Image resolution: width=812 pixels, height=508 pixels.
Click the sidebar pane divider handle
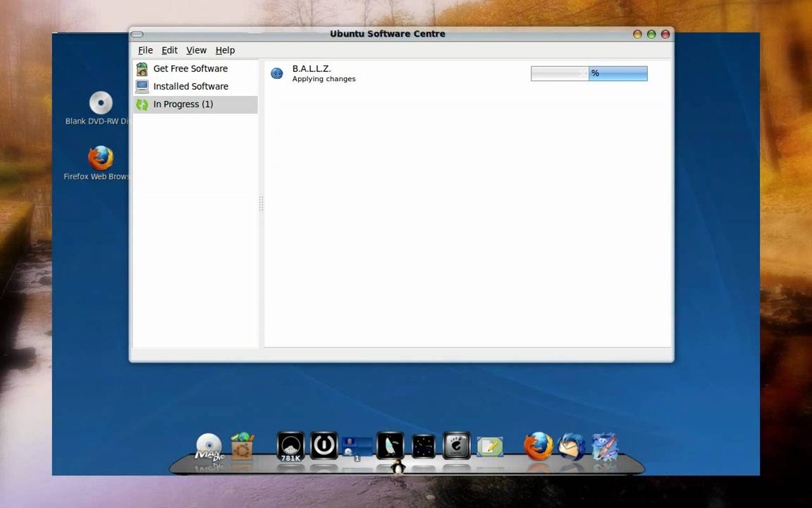[261, 204]
